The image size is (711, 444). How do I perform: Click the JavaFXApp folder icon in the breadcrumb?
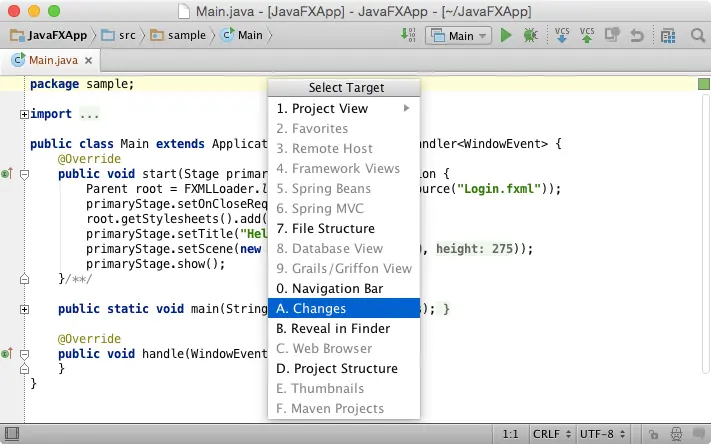(x=17, y=35)
